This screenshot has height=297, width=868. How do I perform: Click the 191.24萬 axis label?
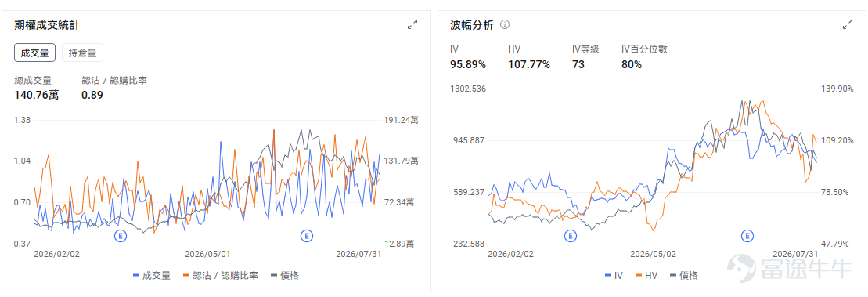point(400,120)
